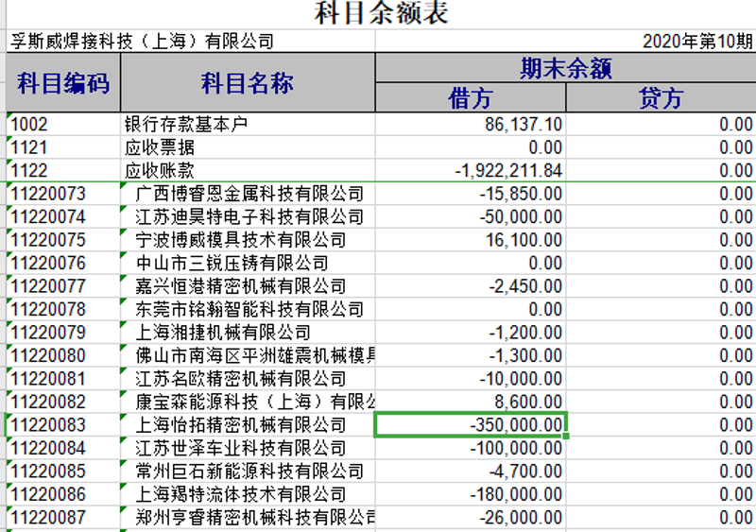Select the value -26,000.00
756x532 pixels.
pos(471,518)
